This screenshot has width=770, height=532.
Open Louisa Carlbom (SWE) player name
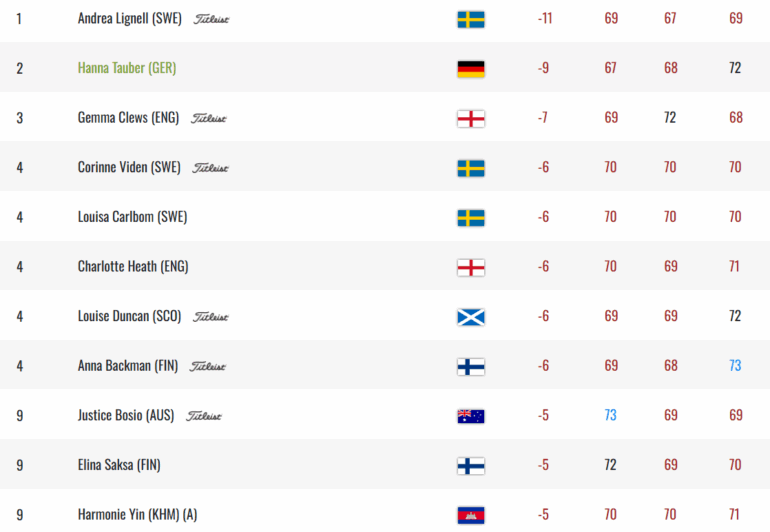pos(132,217)
